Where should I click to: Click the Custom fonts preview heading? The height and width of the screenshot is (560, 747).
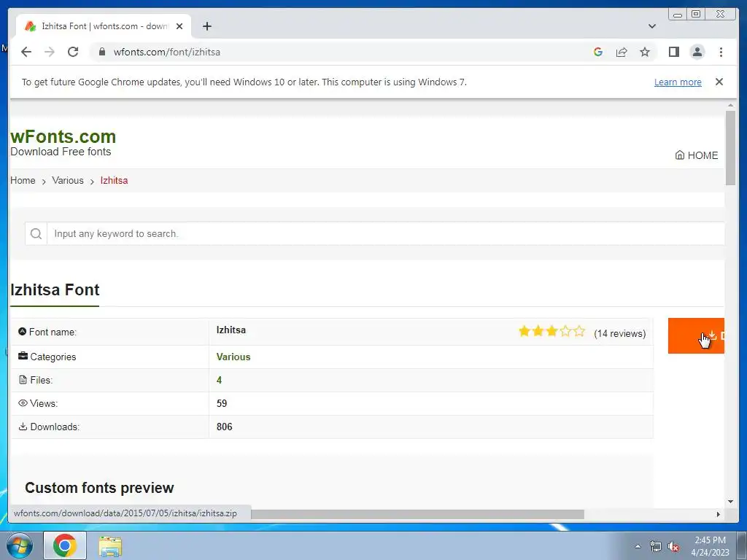point(99,488)
